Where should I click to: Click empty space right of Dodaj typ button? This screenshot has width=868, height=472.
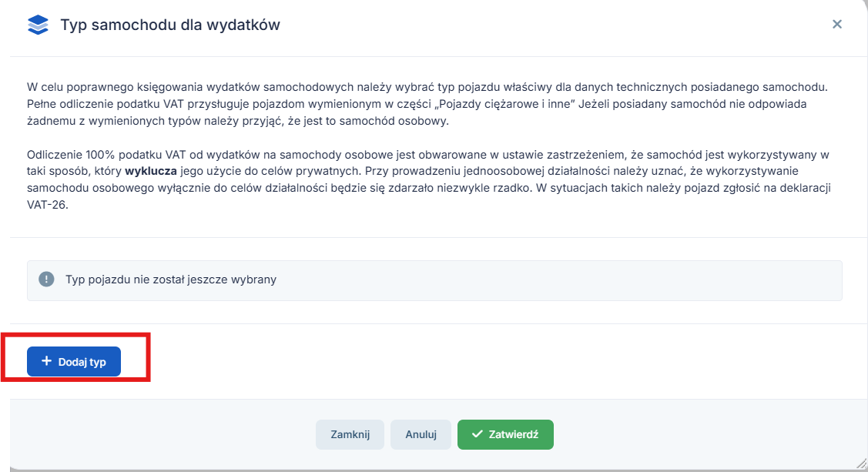click(462, 361)
